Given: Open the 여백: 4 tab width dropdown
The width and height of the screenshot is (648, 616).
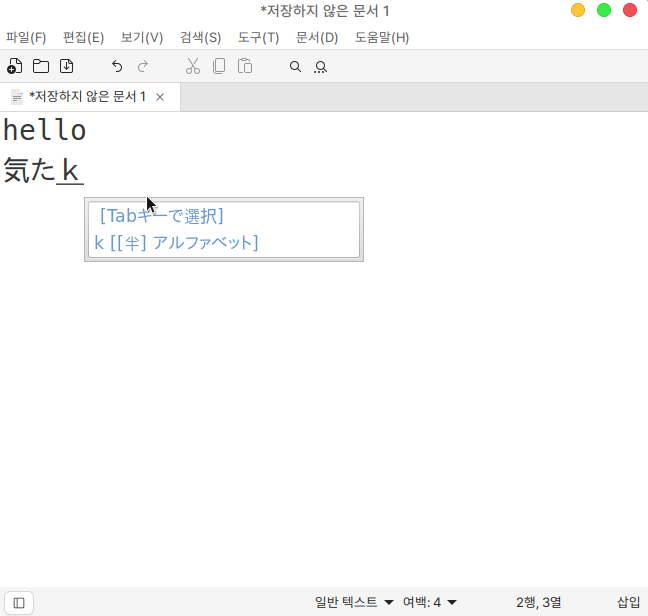Looking at the screenshot, I should [x=430, y=602].
